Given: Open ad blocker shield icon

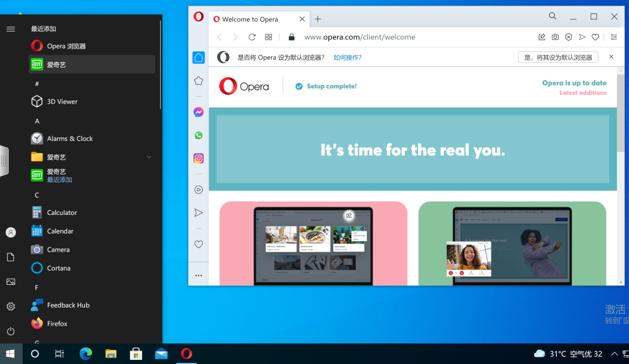Looking at the screenshot, I should (568, 37).
